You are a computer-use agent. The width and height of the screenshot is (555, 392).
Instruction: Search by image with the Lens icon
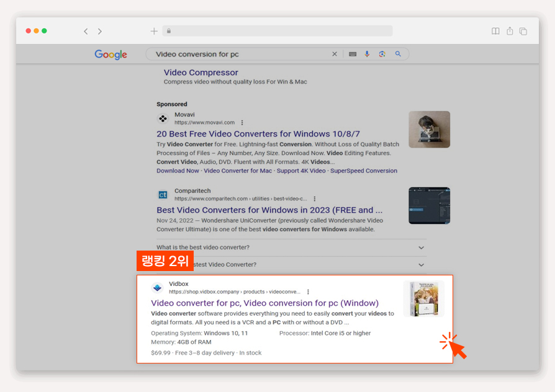pyautogui.click(x=382, y=54)
